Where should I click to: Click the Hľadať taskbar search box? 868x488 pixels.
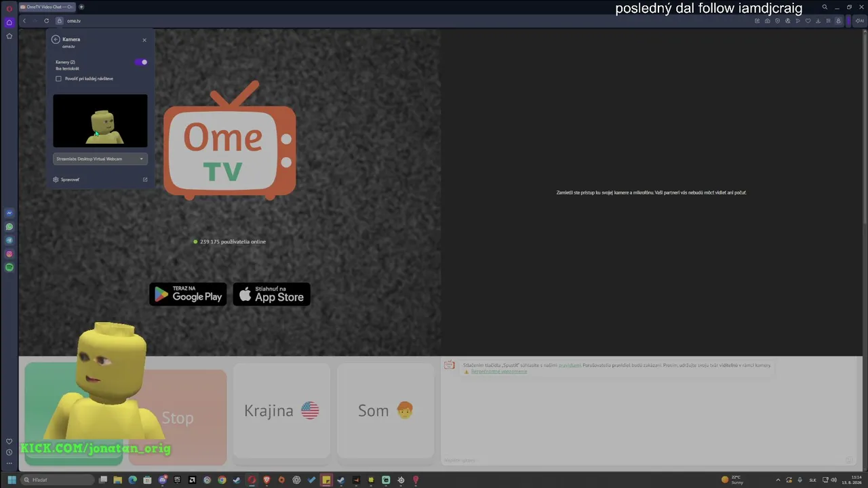click(57, 480)
